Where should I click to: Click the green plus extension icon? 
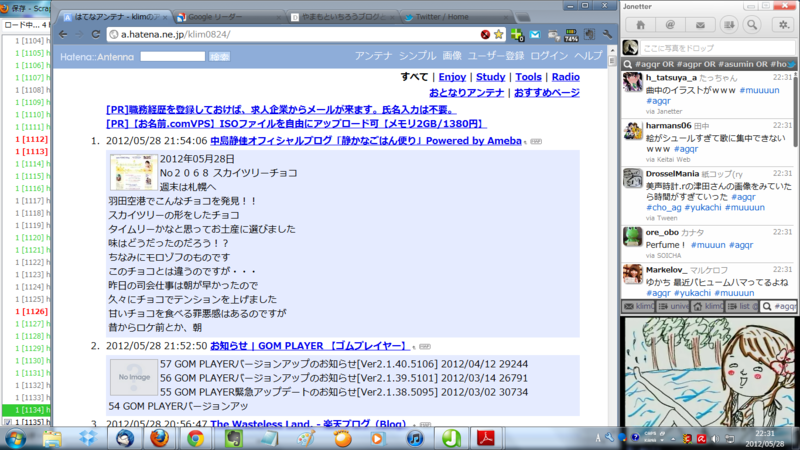click(x=517, y=35)
